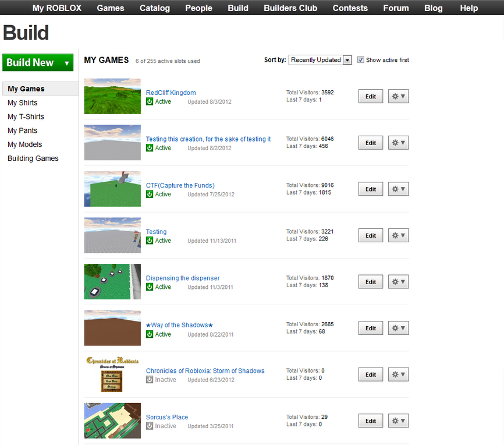The height and width of the screenshot is (445, 504).
Task: Click Edit button for RedCliff Kingdom
Action: click(x=371, y=96)
